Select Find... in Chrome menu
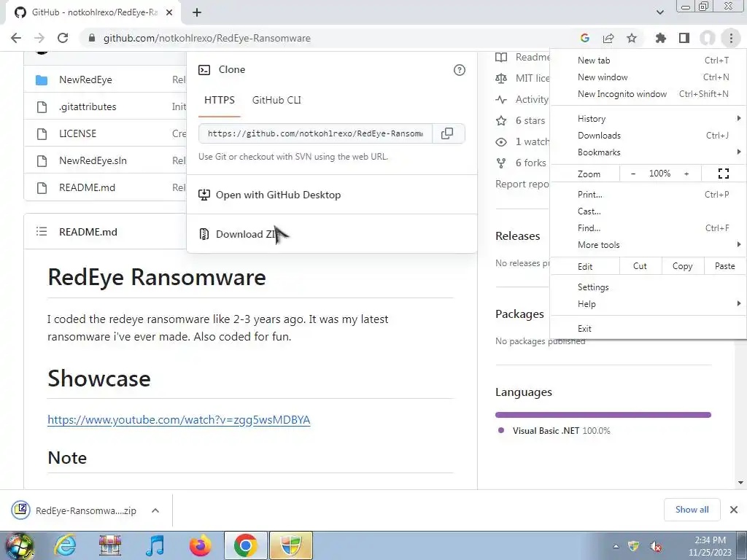Screen dimensions: 747x560 point(648,228)
